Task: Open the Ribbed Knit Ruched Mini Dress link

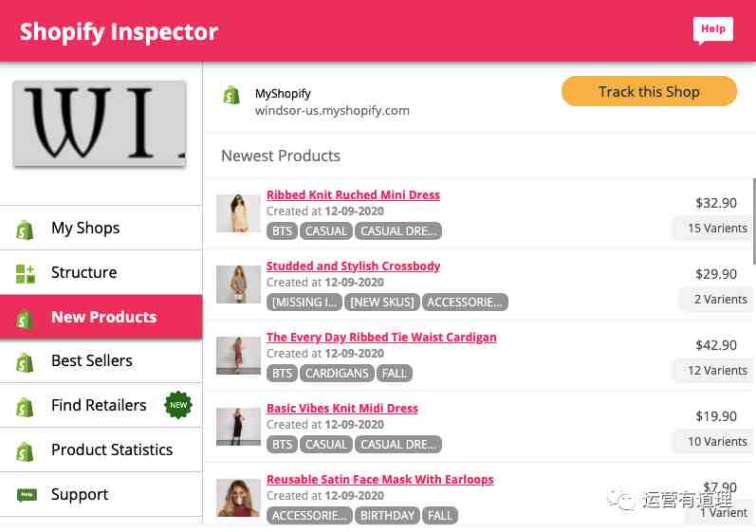Action: [x=353, y=194]
